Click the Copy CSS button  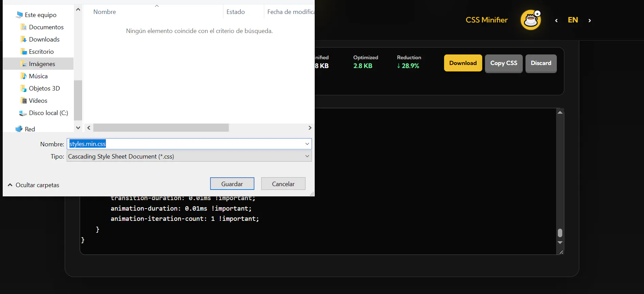pos(504,63)
